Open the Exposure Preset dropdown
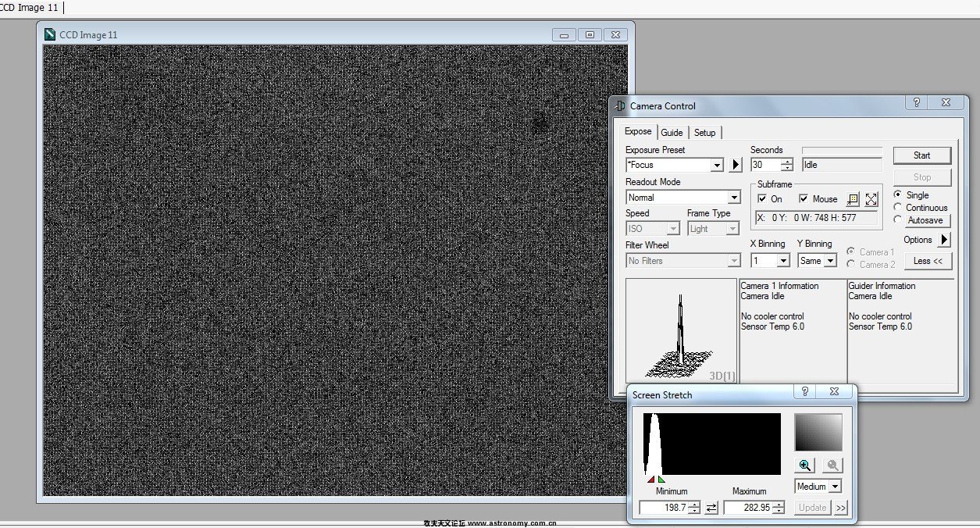980x528 pixels. pos(717,166)
